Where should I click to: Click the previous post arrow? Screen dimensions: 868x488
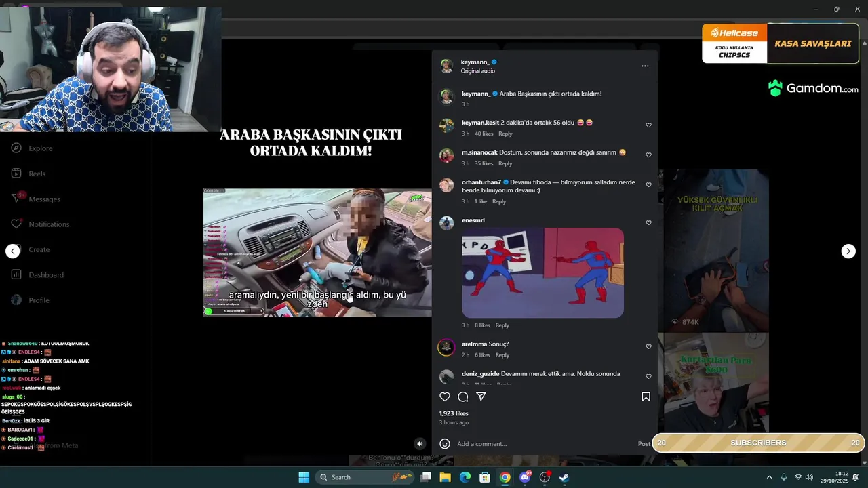pos(13,251)
